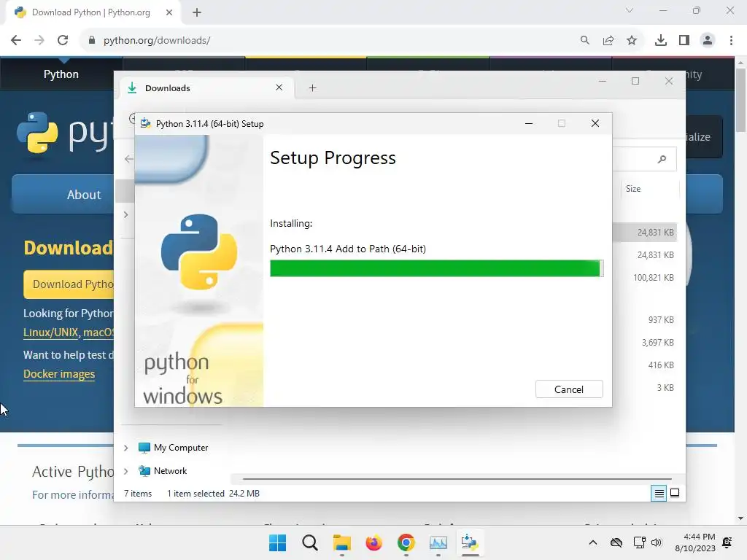The image size is (747, 560).
Task: Add a new File Explorer tab
Action: click(x=312, y=87)
